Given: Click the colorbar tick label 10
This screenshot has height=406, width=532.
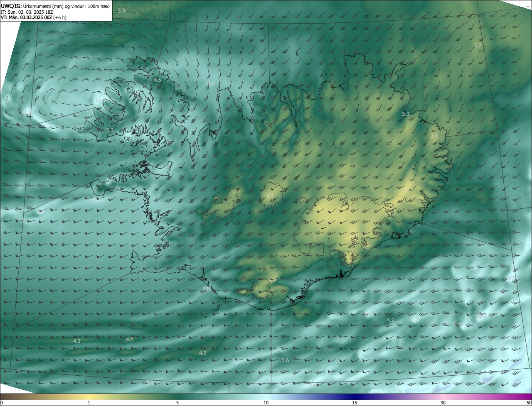Looking at the screenshot, I should pos(266,403).
